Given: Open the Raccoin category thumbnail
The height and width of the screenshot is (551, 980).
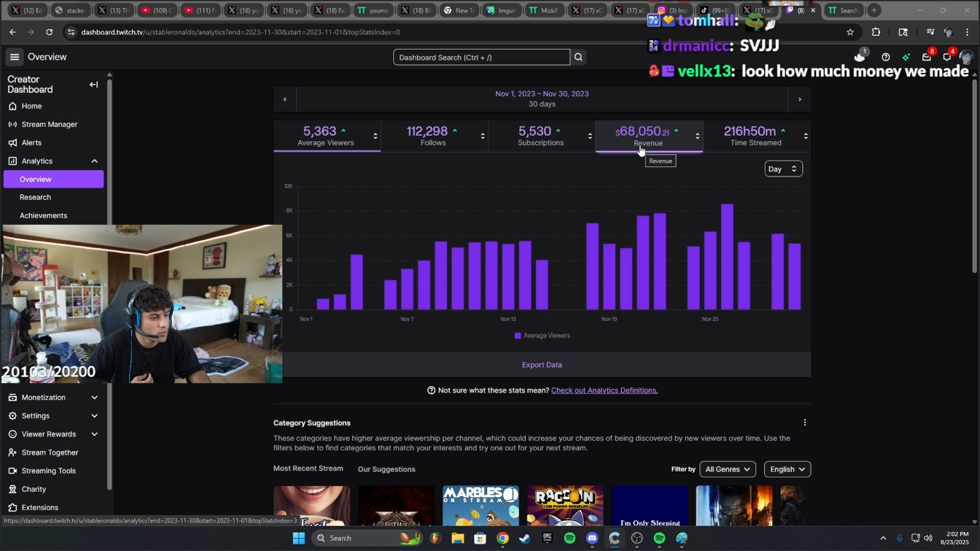Looking at the screenshot, I should [x=566, y=506].
